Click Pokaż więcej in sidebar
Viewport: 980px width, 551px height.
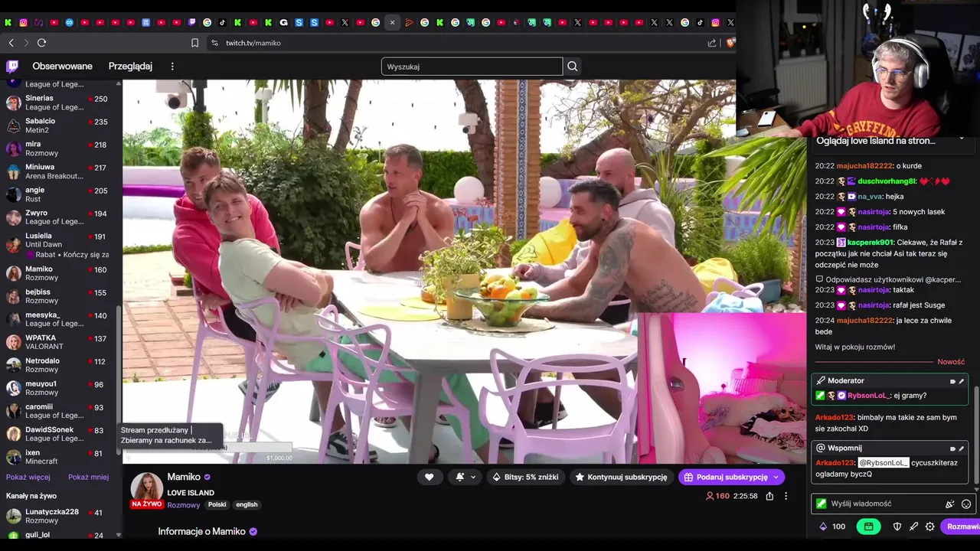pos(28,477)
